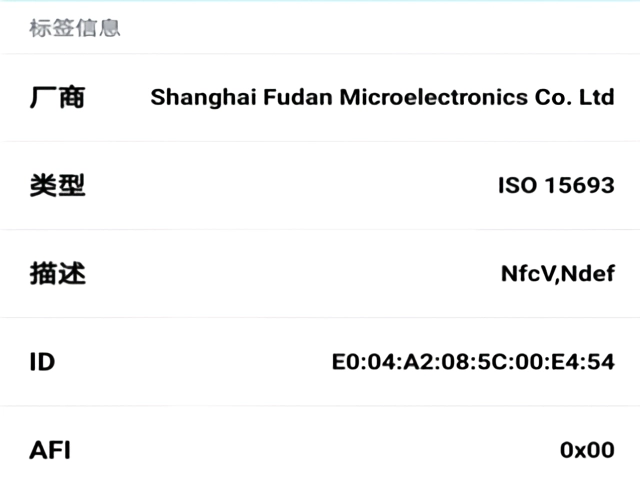Select the 厂商 label
640x482 pixels.
[x=57, y=97]
